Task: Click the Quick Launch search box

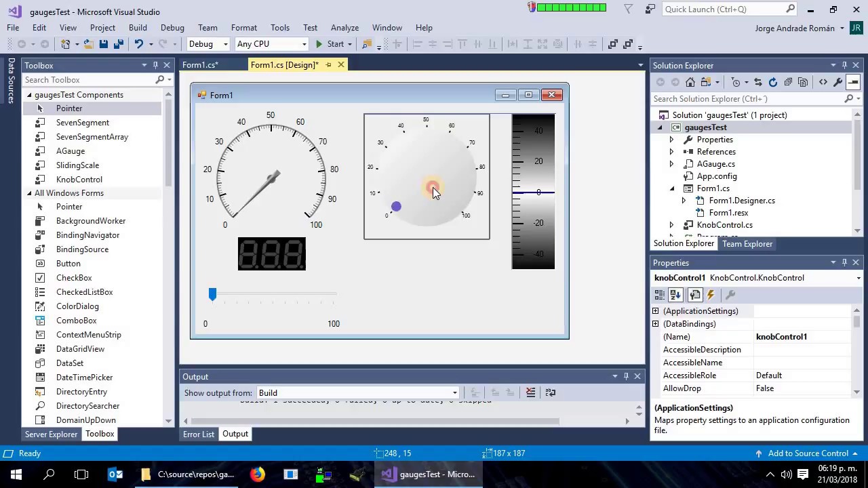Action: click(x=729, y=9)
